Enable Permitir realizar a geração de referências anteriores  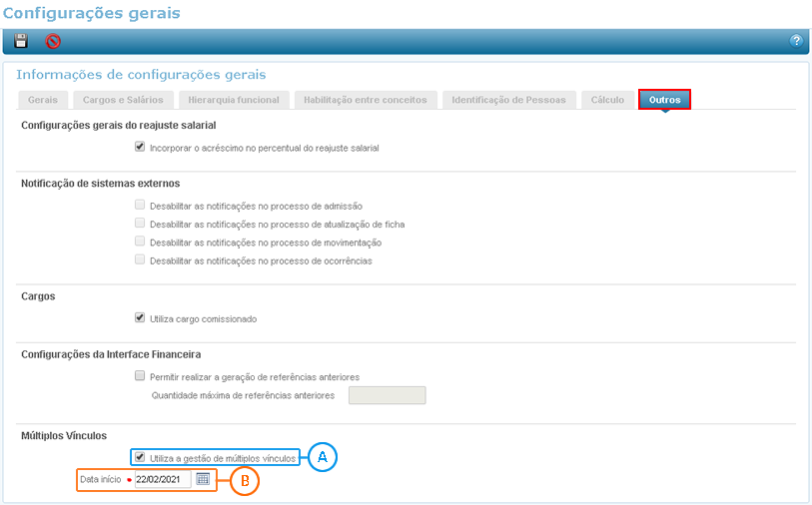(x=140, y=376)
